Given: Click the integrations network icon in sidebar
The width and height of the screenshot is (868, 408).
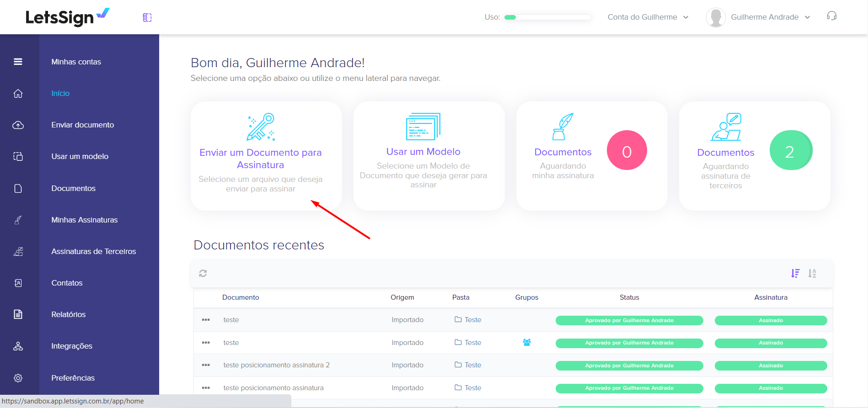Looking at the screenshot, I should 18,346.
